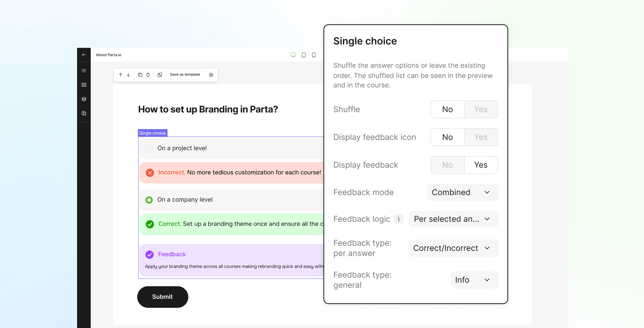Screen dimensions: 644x328
Task: Set Display feedback to No
Action: pos(448,165)
